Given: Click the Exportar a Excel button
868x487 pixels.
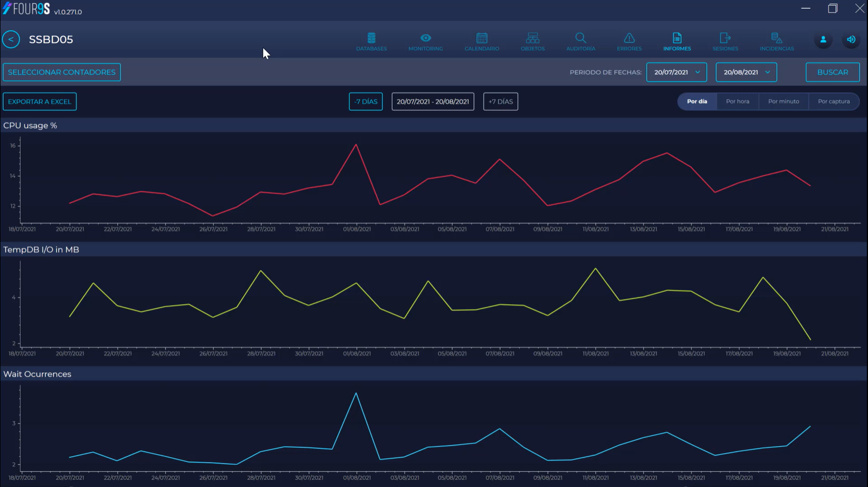Looking at the screenshot, I should pyautogui.click(x=40, y=101).
